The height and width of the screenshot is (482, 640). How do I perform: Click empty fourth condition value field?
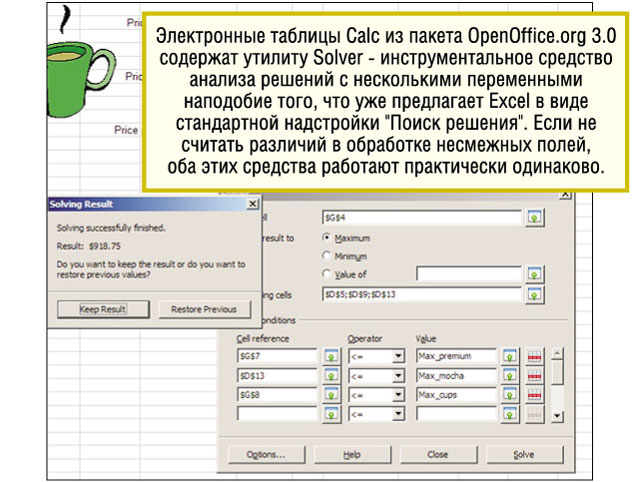click(x=456, y=414)
